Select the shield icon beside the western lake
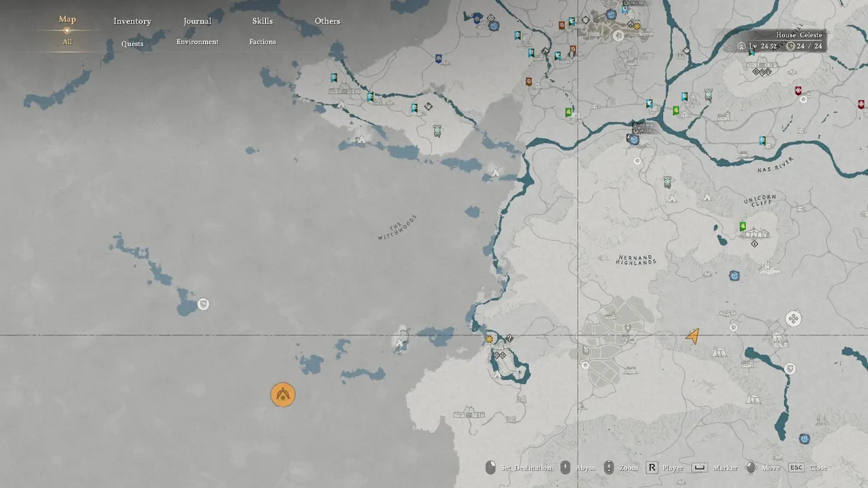 pyautogui.click(x=203, y=304)
